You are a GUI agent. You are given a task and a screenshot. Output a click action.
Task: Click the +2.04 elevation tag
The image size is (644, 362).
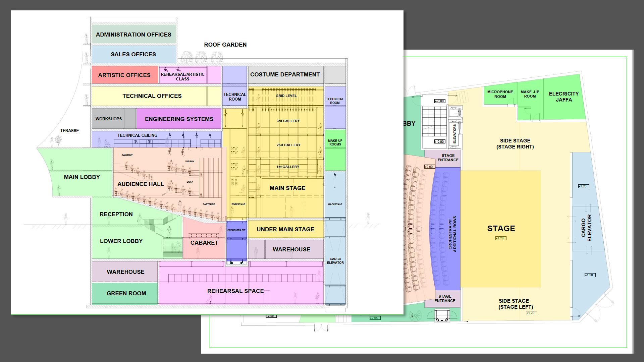(x=375, y=318)
